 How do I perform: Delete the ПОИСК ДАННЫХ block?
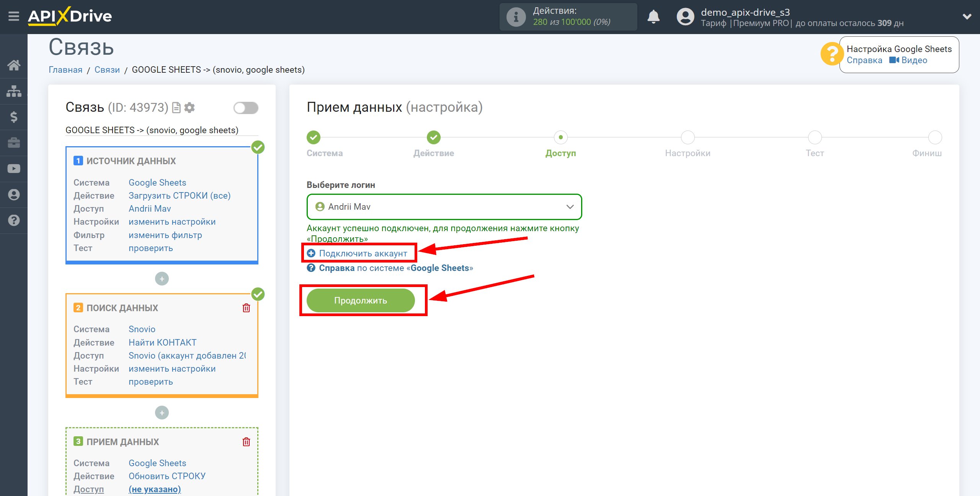(x=246, y=308)
